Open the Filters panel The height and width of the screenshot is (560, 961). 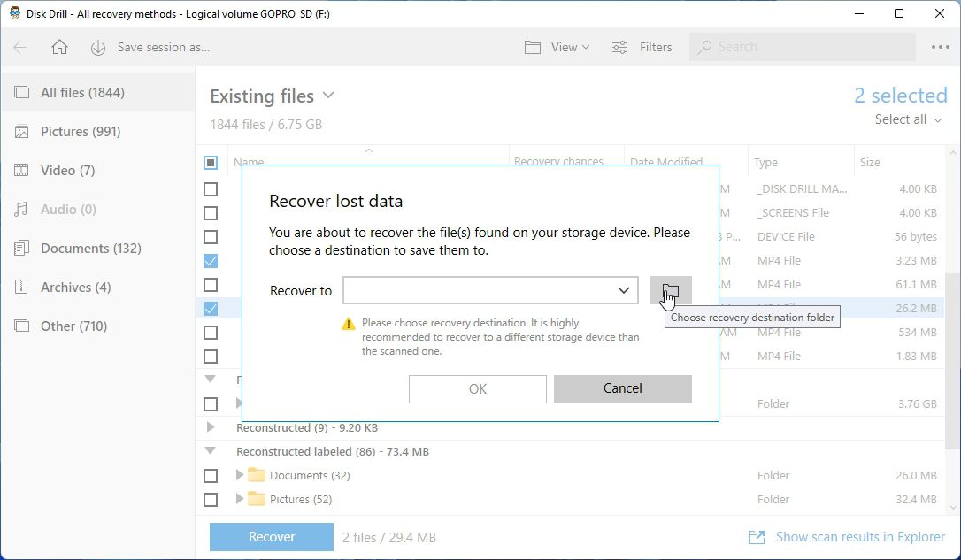click(x=642, y=47)
